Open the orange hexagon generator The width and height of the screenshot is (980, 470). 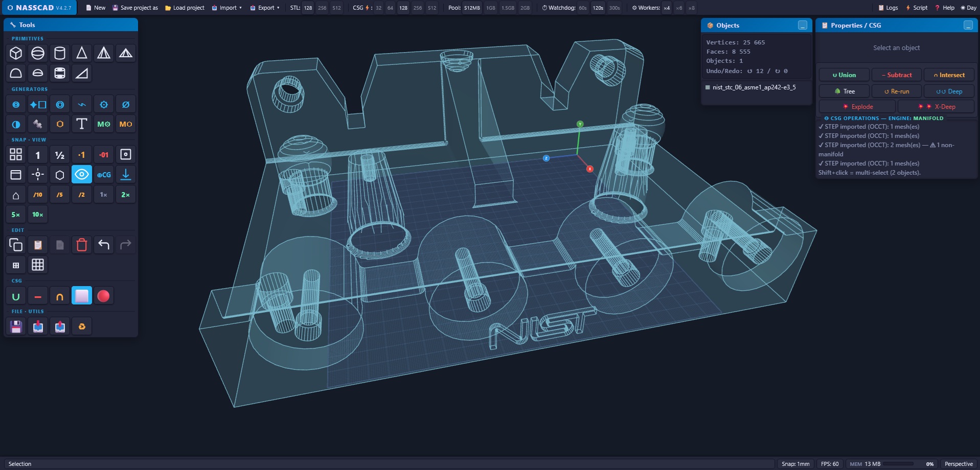coord(60,124)
